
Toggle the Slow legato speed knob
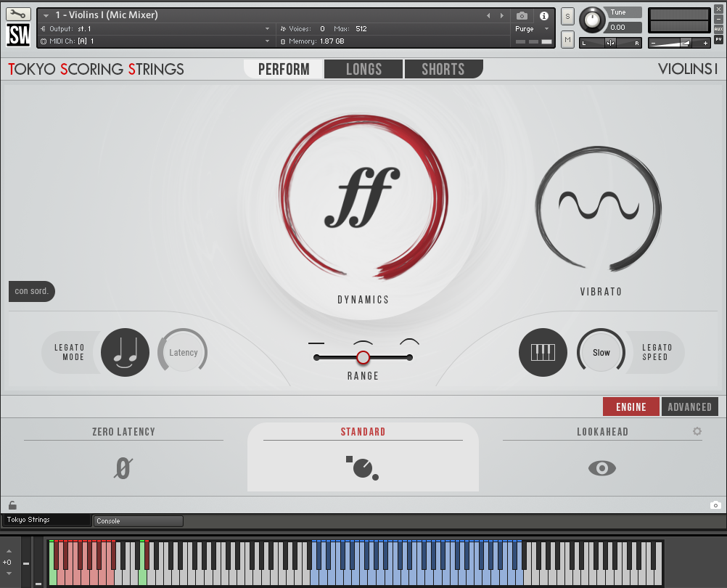601,352
